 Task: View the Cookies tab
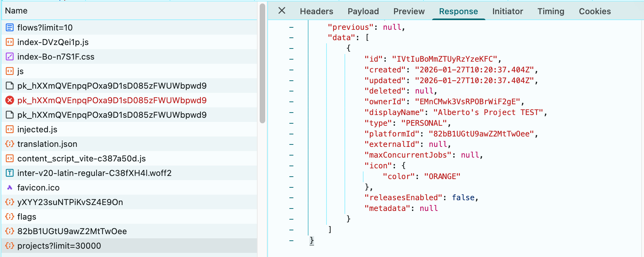coord(594,11)
